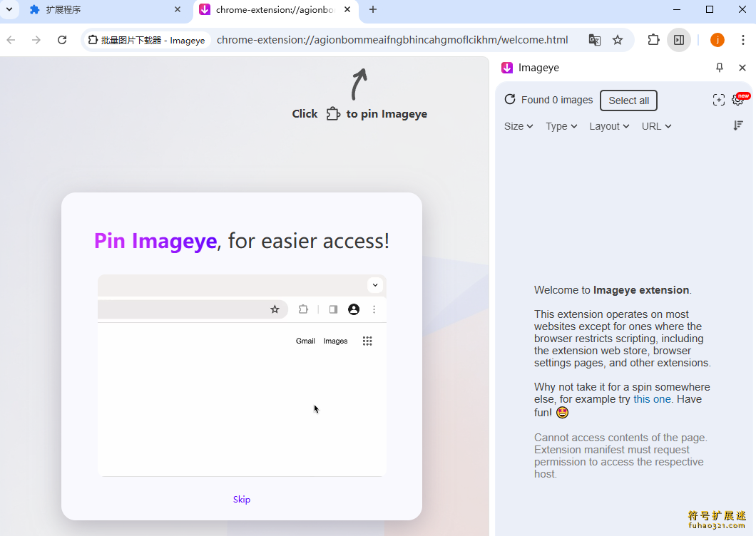The width and height of the screenshot is (756, 536).
Task: Reload the current page
Action: click(x=62, y=40)
